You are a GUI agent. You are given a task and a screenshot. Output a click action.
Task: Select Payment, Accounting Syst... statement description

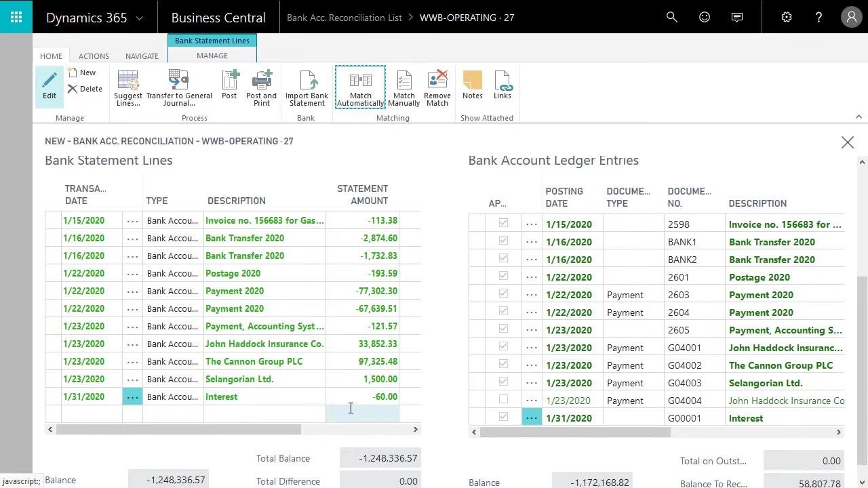[264, 326]
